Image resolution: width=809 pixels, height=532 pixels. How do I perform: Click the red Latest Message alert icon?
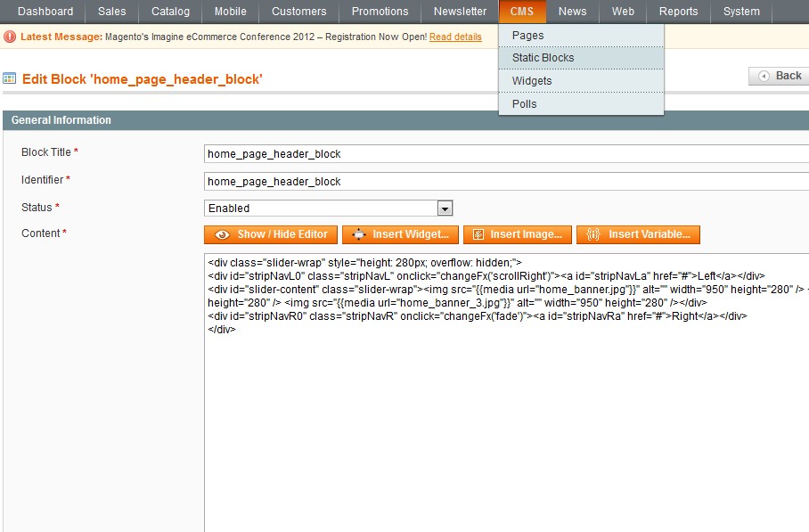(8, 37)
